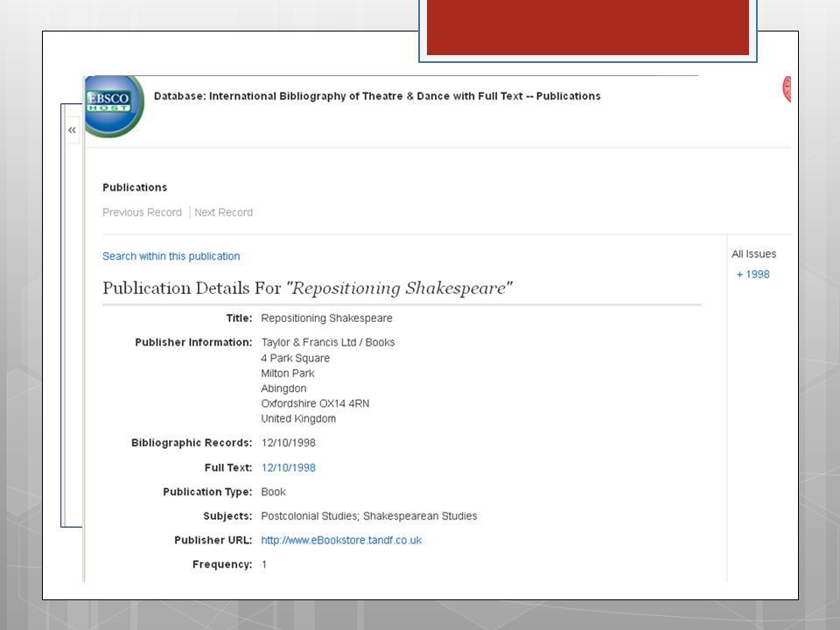Viewport: 840px width, 630px height.
Task: Click the database name header text
Action: point(377,96)
